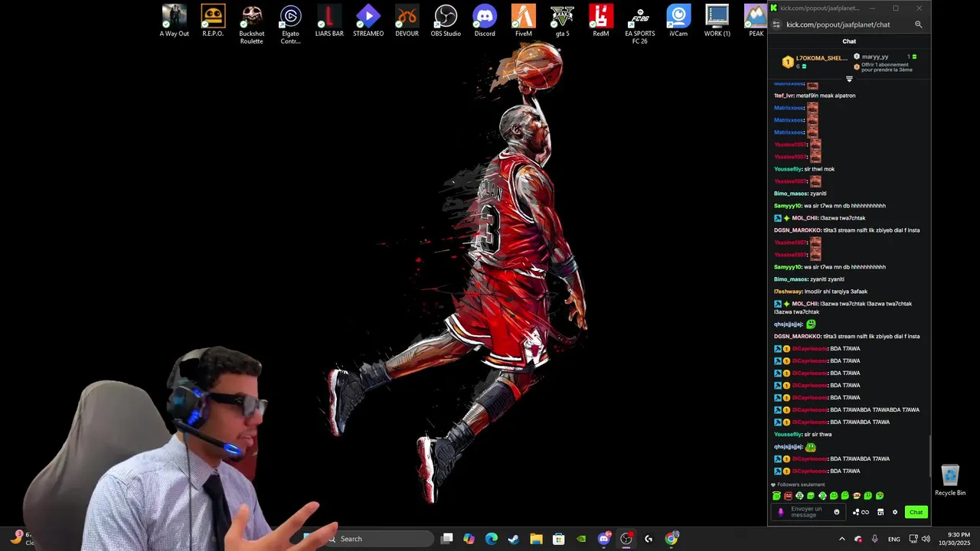This screenshot has height=551, width=980.
Task: Open the Kick shop storefront icon
Action: click(880, 512)
